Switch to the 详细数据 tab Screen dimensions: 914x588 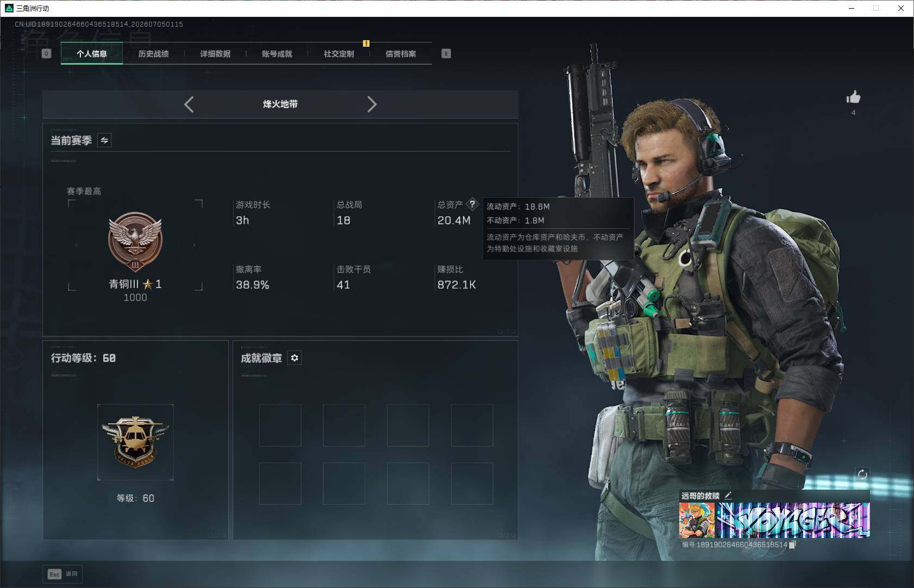tap(215, 54)
